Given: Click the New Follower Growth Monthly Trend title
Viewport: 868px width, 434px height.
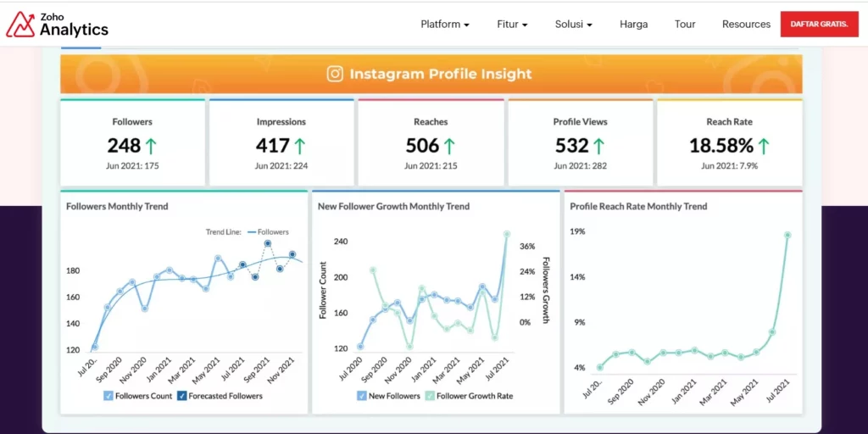Looking at the screenshot, I should pyautogui.click(x=393, y=207).
